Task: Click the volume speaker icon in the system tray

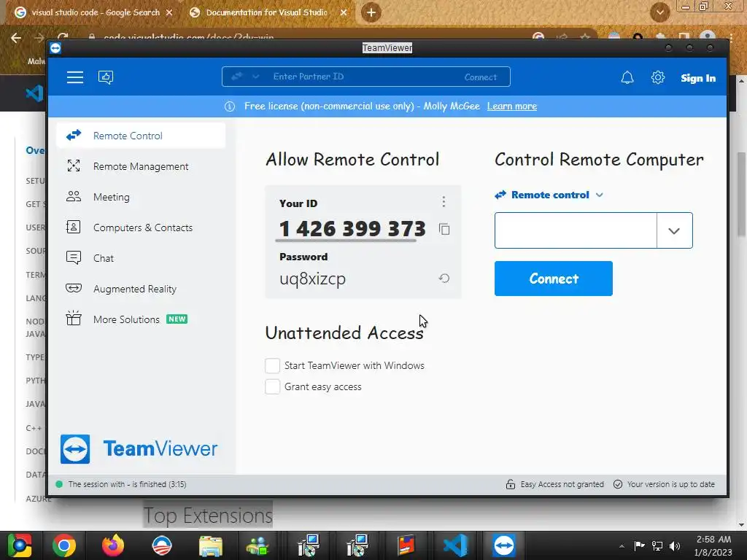Action: pos(675,545)
